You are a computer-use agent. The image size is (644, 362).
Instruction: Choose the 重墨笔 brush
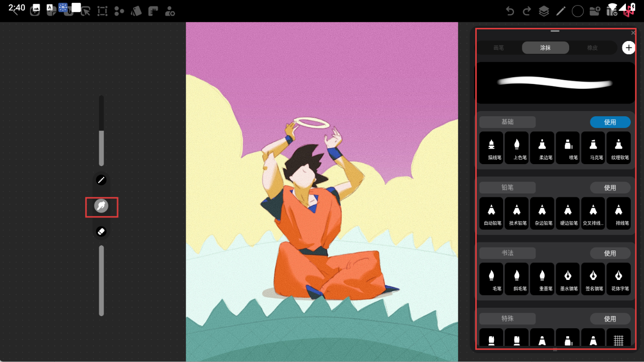click(x=542, y=279)
